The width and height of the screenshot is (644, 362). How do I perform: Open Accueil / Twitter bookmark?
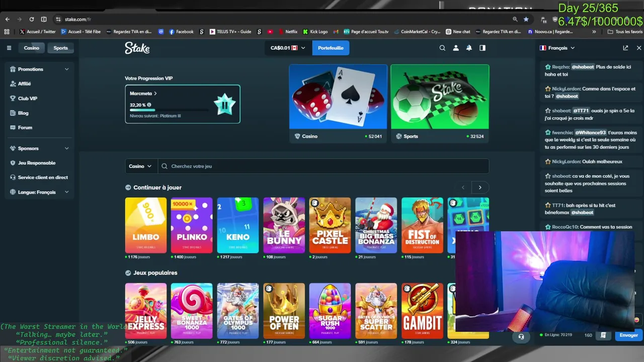tap(38, 32)
